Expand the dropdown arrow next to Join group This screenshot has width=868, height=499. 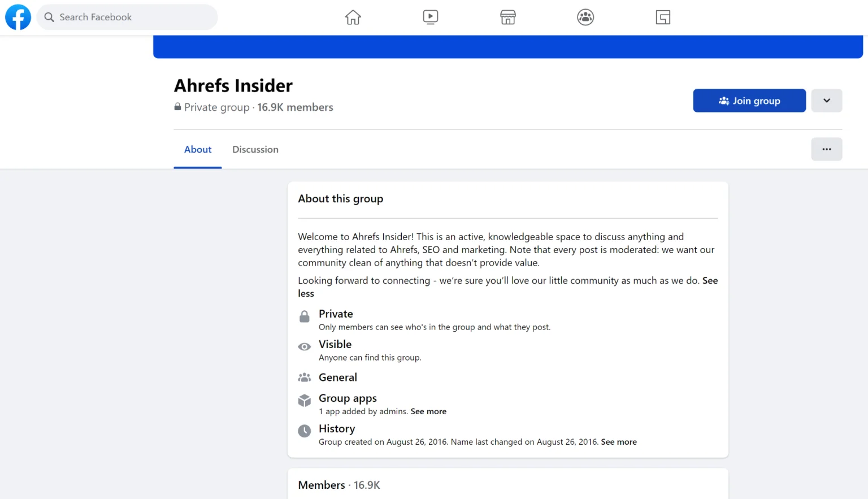click(826, 101)
